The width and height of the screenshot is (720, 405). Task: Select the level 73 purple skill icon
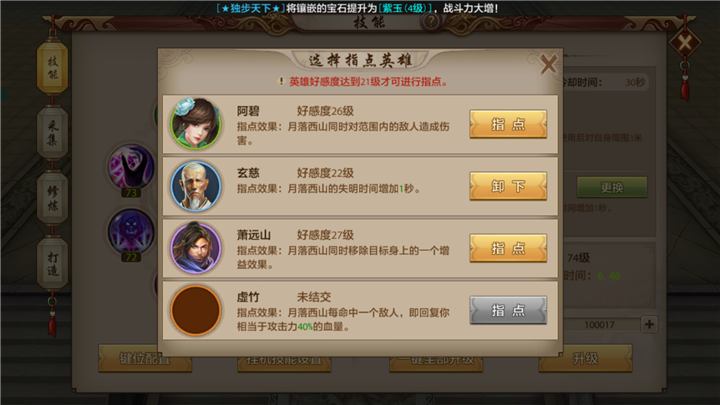point(131,168)
